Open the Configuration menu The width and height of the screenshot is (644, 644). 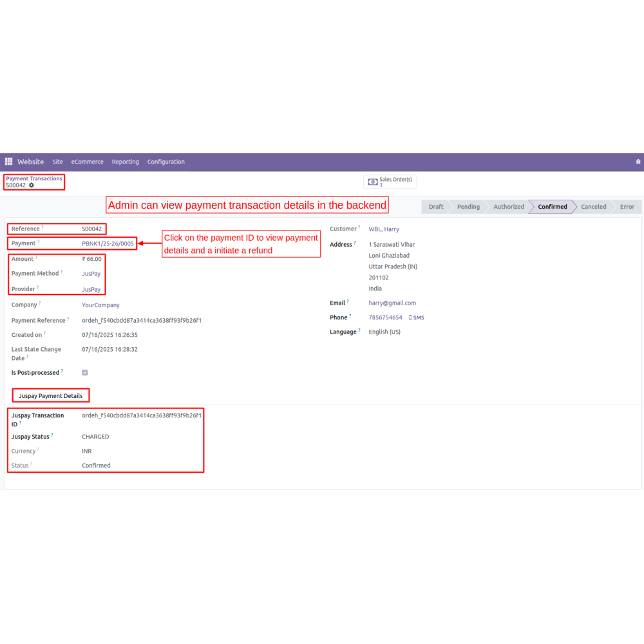[166, 162]
